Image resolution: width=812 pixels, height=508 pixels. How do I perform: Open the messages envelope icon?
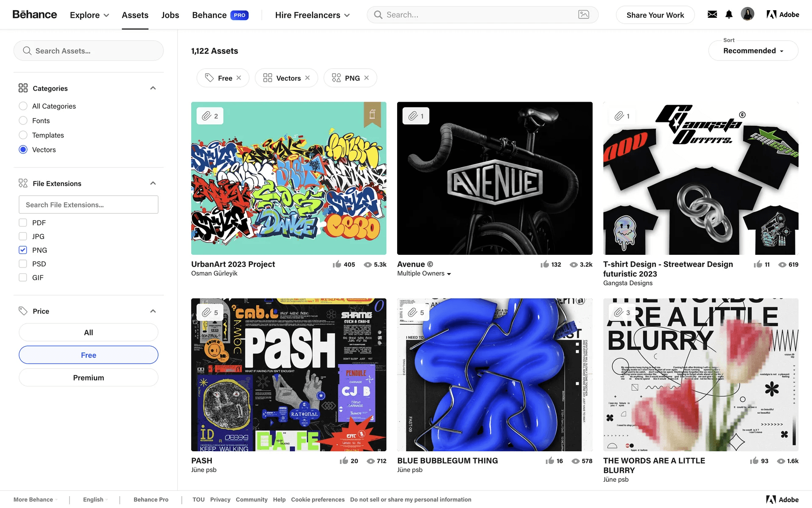point(712,14)
